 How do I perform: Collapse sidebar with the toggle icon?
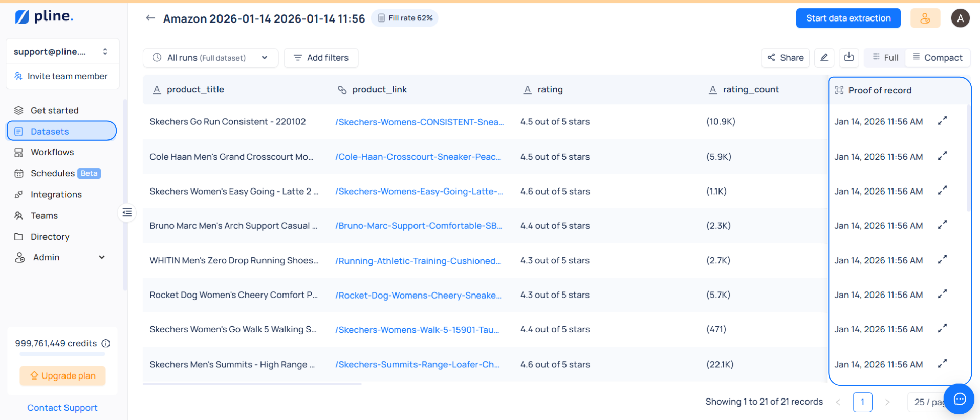(127, 212)
